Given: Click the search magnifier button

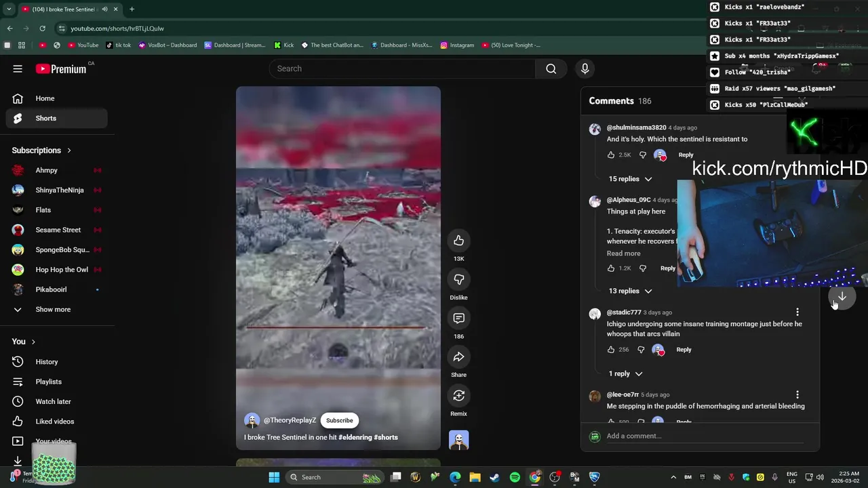Looking at the screenshot, I should 551,68.
